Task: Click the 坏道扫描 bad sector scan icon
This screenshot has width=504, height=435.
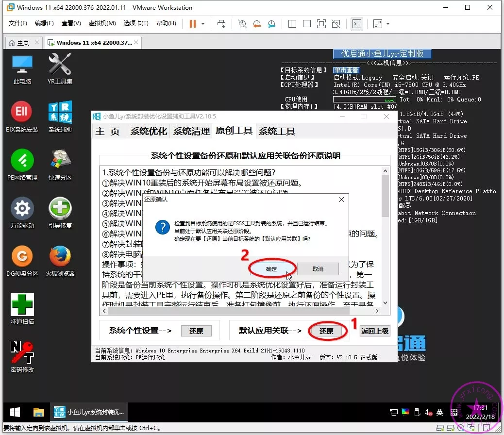Action: [x=22, y=305]
